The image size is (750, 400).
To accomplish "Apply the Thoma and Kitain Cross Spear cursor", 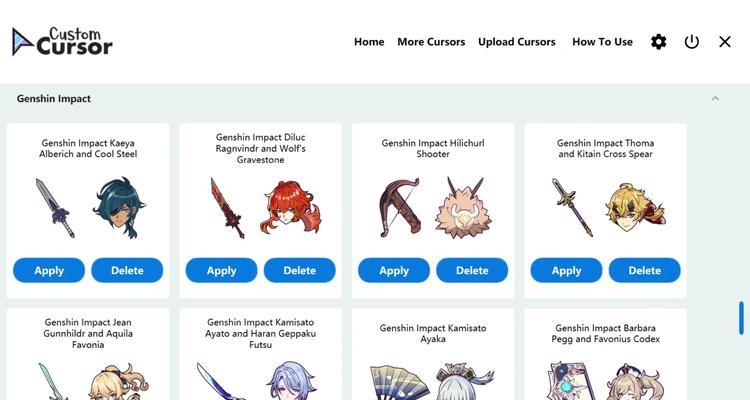I will [x=566, y=270].
